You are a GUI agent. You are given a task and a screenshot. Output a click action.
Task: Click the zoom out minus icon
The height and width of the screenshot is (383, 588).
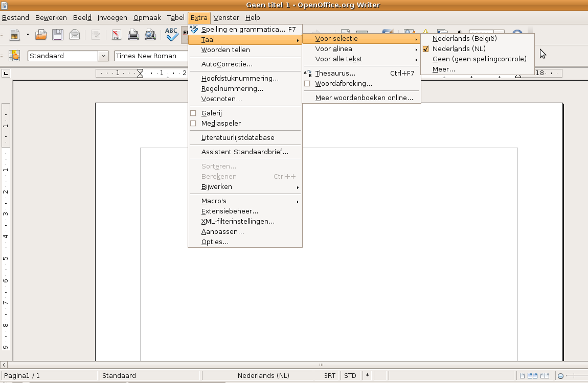pos(560,376)
